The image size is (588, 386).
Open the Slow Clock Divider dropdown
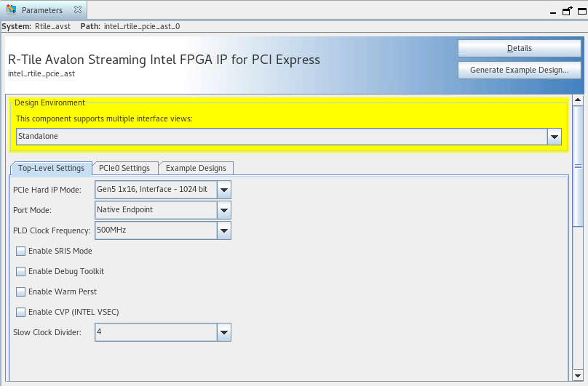coord(224,333)
